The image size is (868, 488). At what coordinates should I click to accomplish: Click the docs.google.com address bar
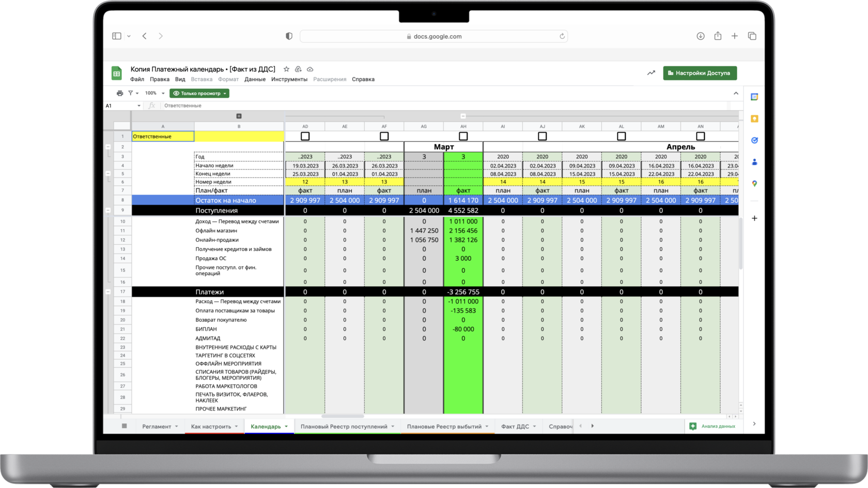434,36
